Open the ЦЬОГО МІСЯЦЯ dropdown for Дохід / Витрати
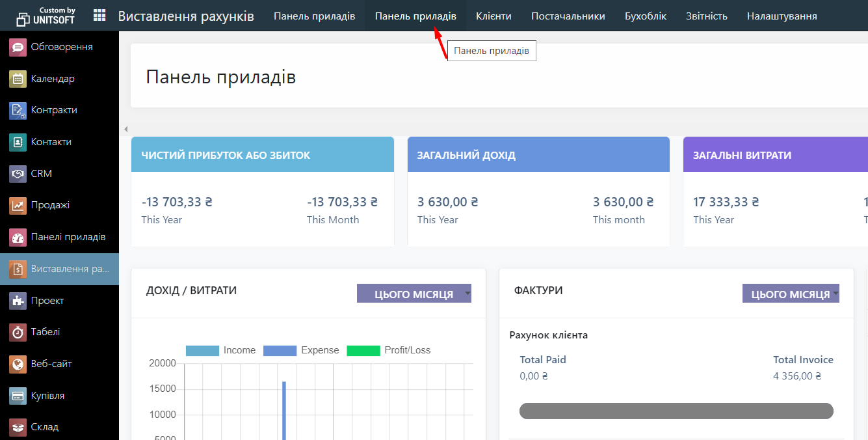868x440 pixels. [414, 294]
